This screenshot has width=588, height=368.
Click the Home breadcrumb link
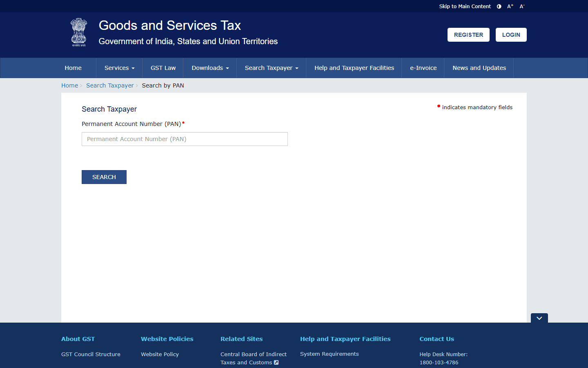point(69,85)
